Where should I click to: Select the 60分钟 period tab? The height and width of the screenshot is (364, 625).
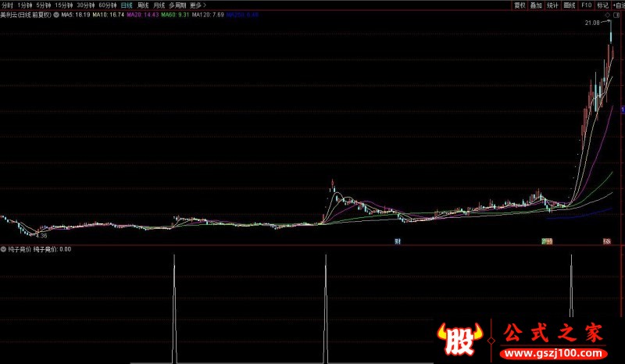pos(108,5)
